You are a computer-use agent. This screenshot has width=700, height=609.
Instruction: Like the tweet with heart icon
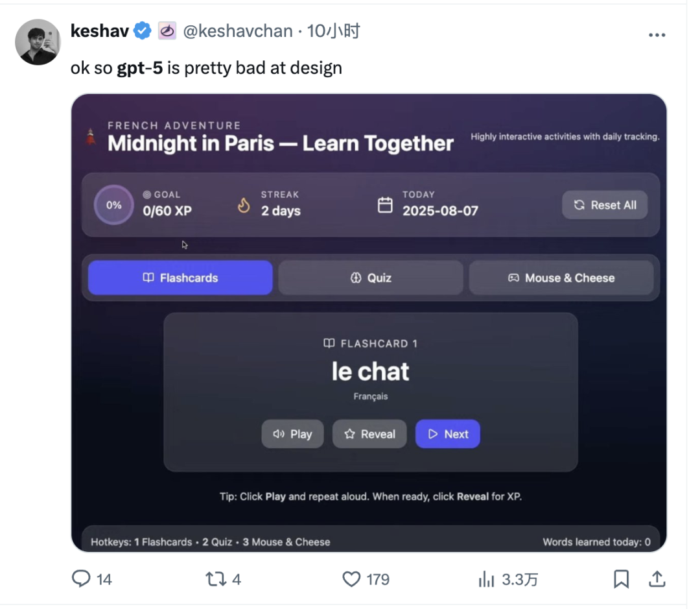(x=351, y=579)
